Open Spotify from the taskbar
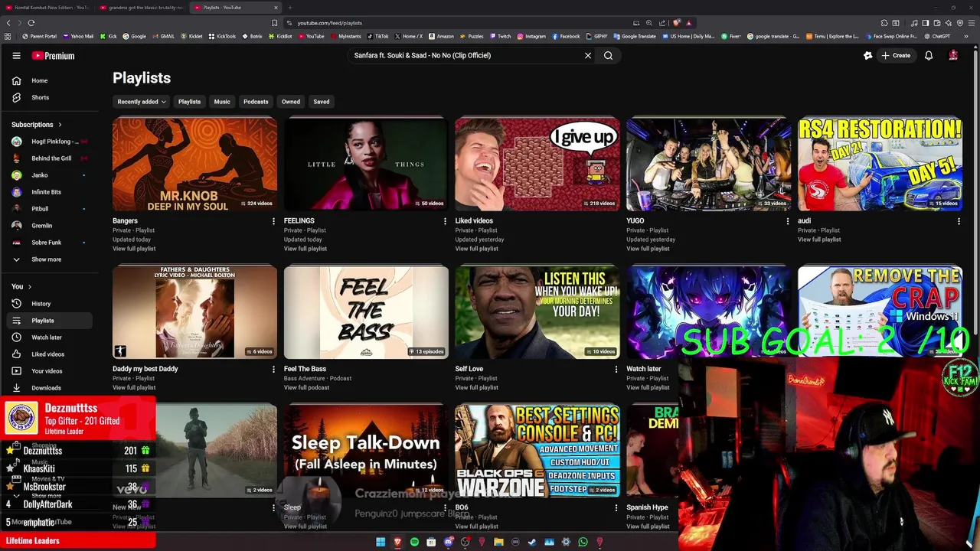Viewport: 980px width, 551px height. [414, 542]
